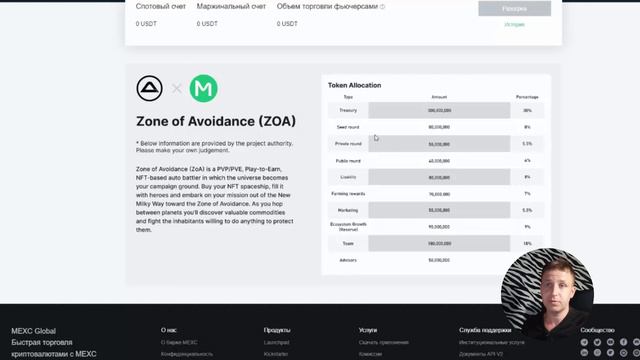
Task: Select the Treasury row in Token Allocation
Action: (x=436, y=110)
